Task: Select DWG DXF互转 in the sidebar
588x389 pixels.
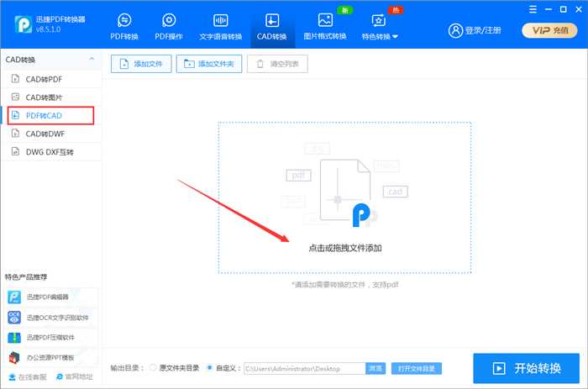Action: (51, 152)
